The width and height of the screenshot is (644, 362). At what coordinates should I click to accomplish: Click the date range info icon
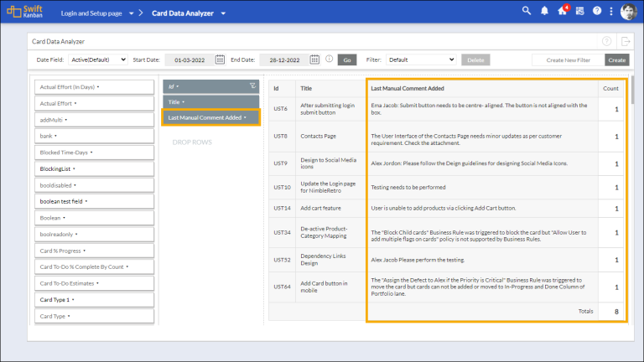329,59
